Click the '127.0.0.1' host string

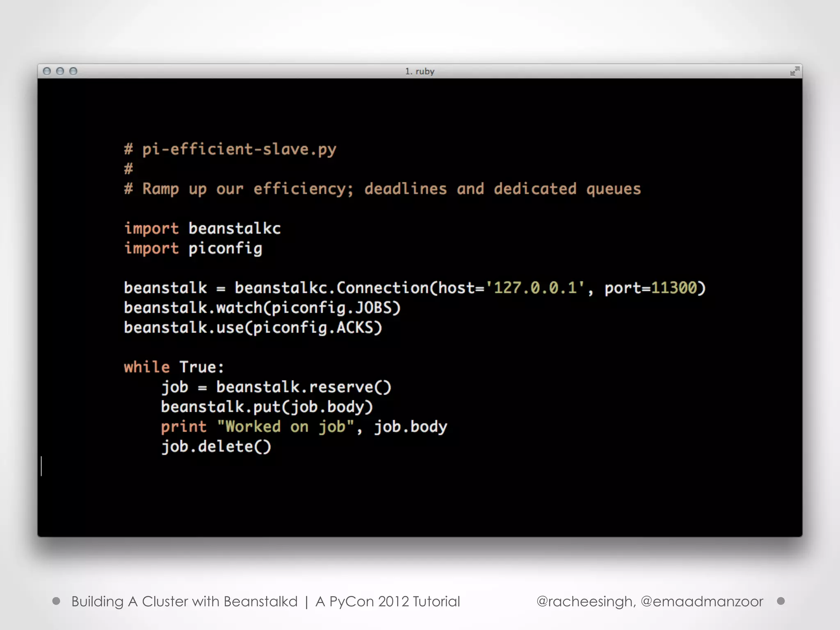(x=535, y=288)
